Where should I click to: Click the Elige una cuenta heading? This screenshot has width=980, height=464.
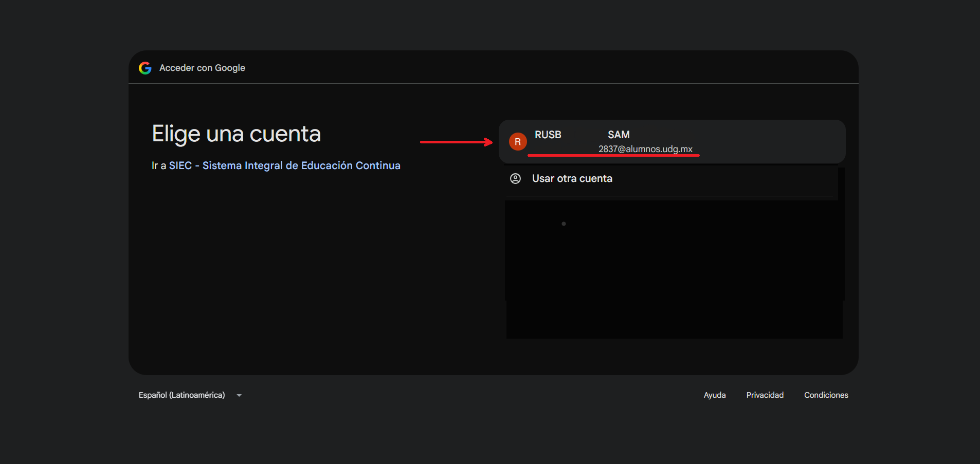[237, 134]
